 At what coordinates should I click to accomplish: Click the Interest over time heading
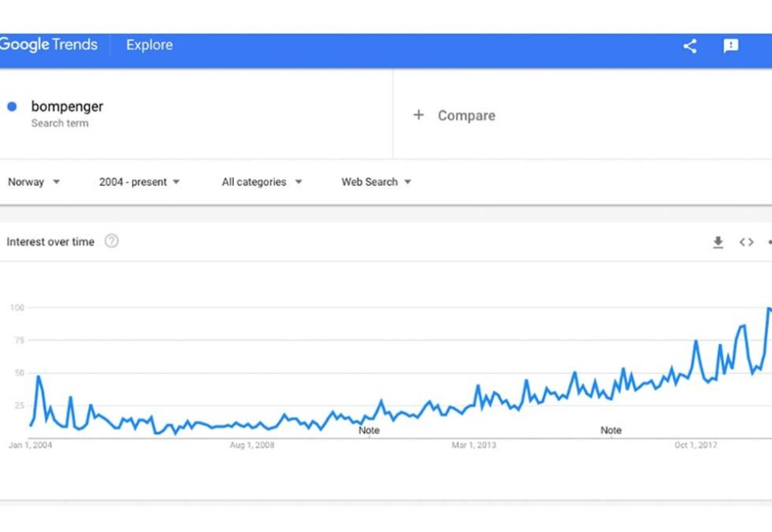tap(51, 242)
